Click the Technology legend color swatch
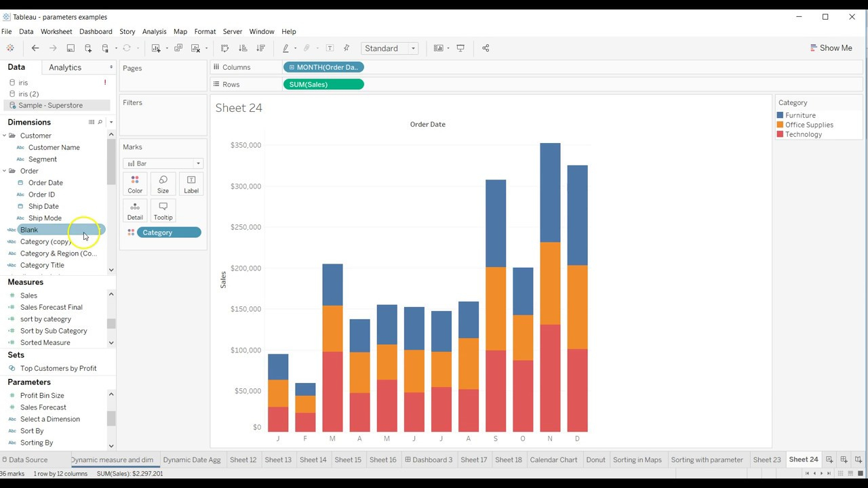This screenshot has height=488, width=868. click(x=781, y=134)
